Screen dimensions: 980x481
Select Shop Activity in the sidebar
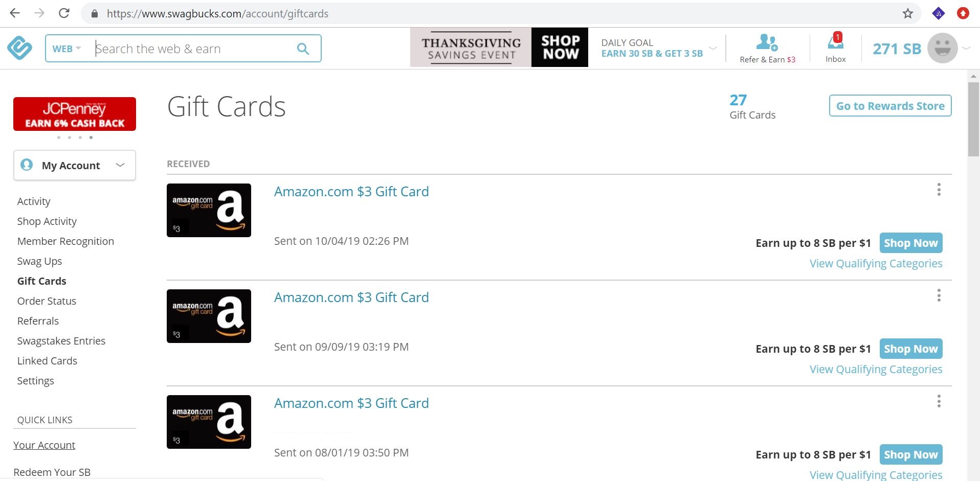coord(47,221)
